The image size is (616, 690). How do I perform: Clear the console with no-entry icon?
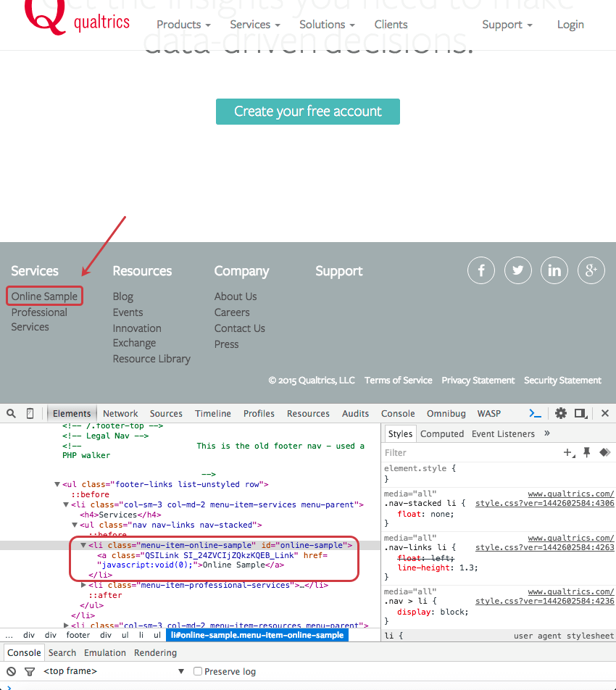click(10, 671)
